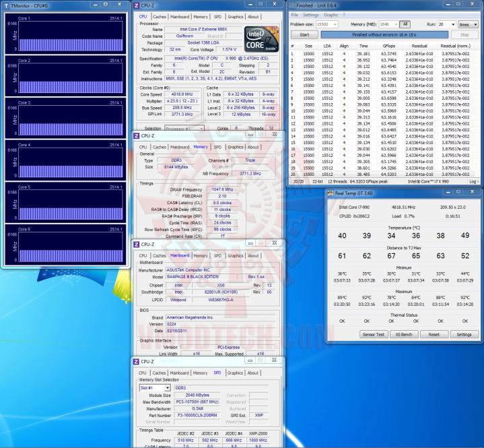Click the Core Speed 4818.9 MHz value
484x448 pixels.
(182, 94)
